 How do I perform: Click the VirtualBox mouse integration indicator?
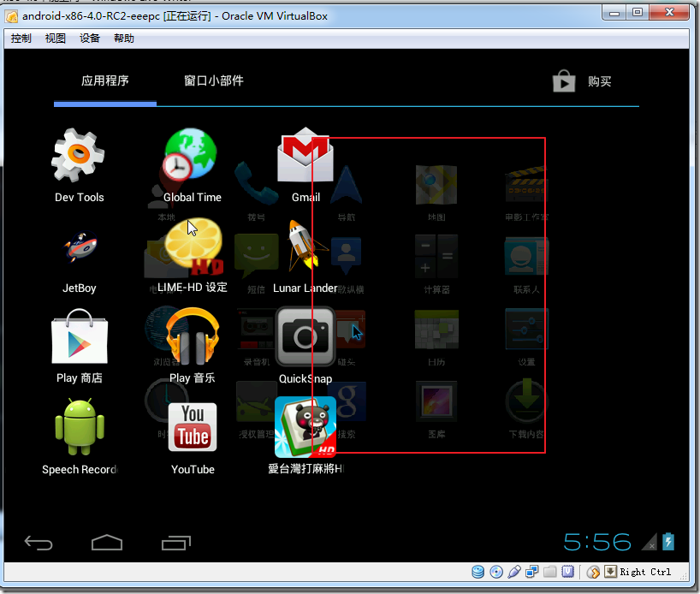(593, 572)
